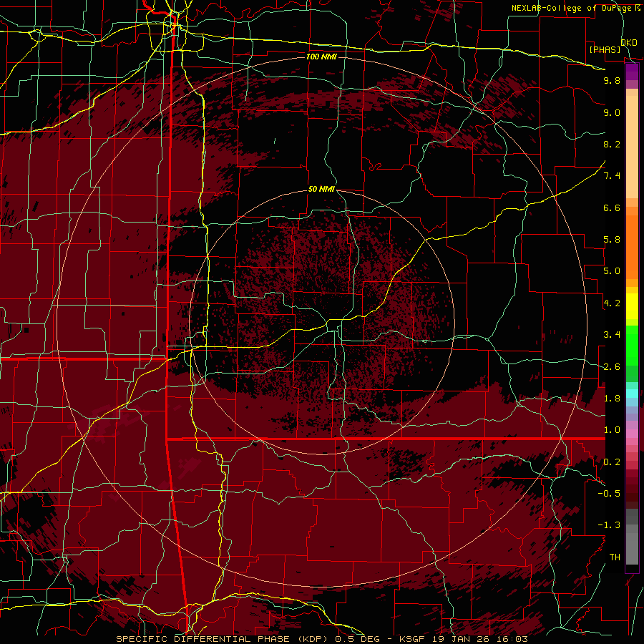Screen dimensions: 644x644
Task: Click the [PHAS] units label
Action: (x=605, y=49)
